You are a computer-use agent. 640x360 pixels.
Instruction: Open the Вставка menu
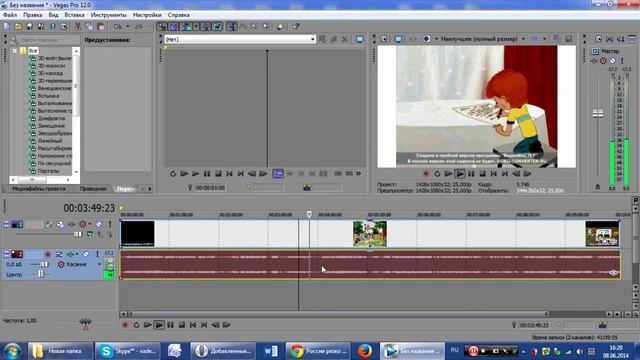pos(74,15)
